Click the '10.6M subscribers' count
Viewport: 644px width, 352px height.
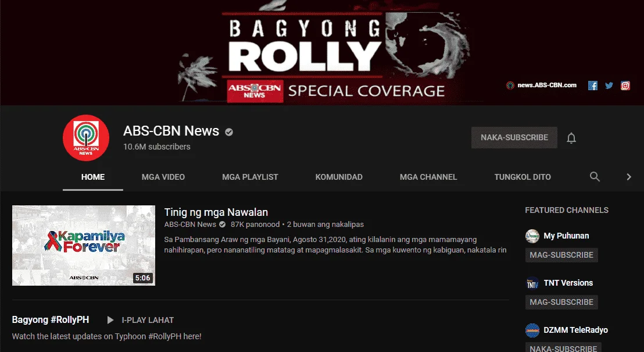[157, 147]
